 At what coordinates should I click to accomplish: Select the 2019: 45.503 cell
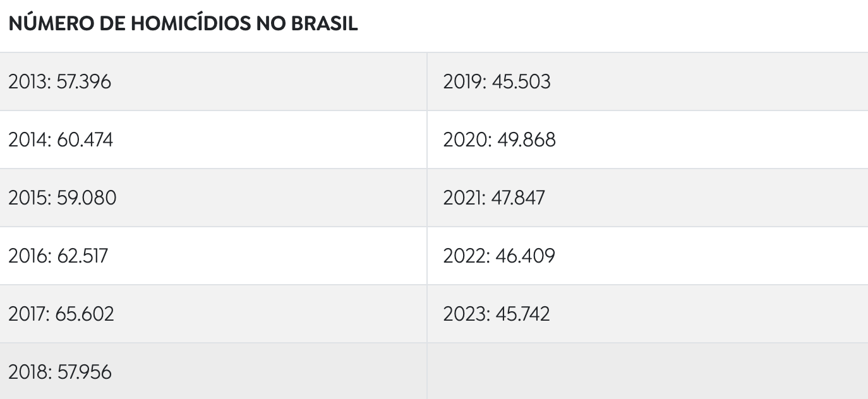(x=648, y=81)
